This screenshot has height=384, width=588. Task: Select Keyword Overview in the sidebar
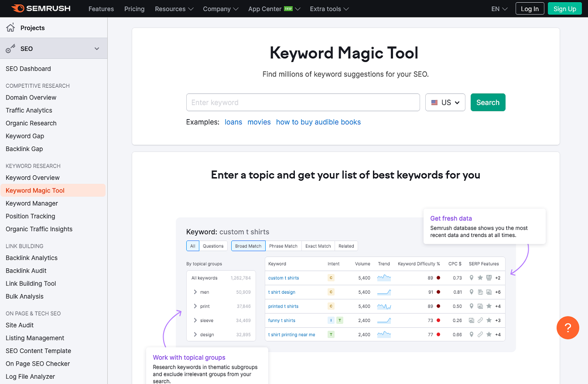click(33, 178)
